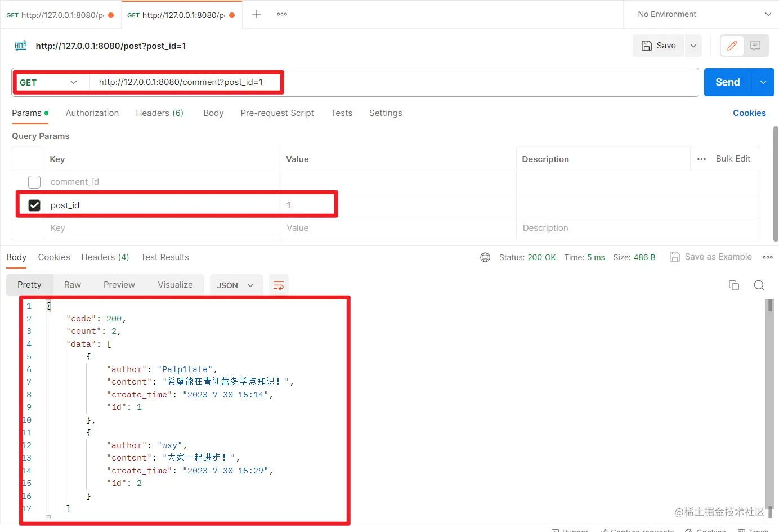This screenshot has width=779, height=532.
Task: Open the tab overflow three-dots menu
Action: (282, 14)
